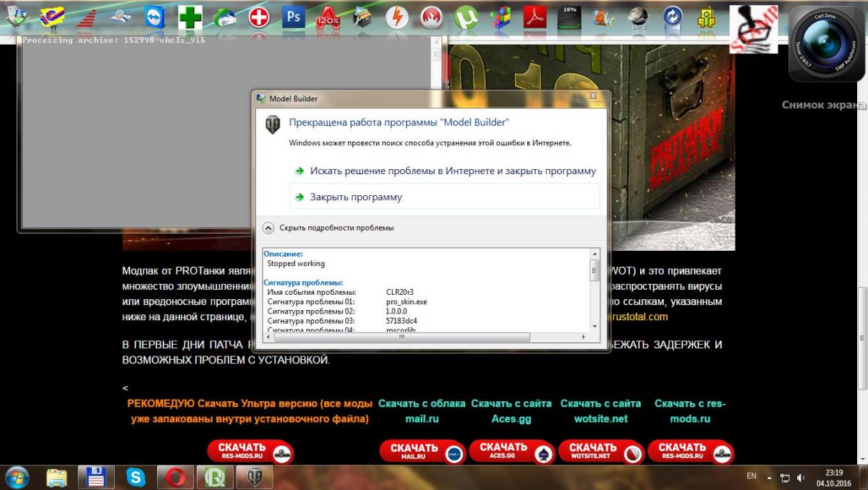Search the Internet for a solution and close
This screenshot has width=868, height=490.
click(446, 171)
